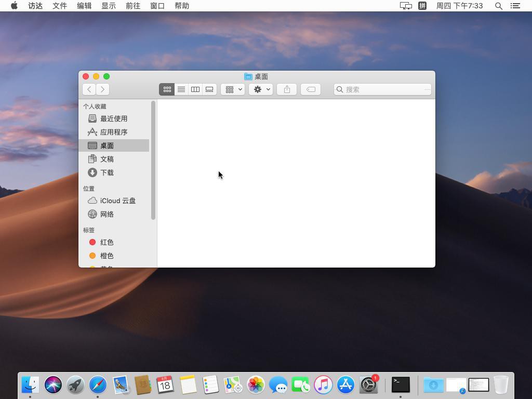The height and width of the screenshot is (399, 532).
Task: Select the 橙色 tag
Action: point(114,256)
